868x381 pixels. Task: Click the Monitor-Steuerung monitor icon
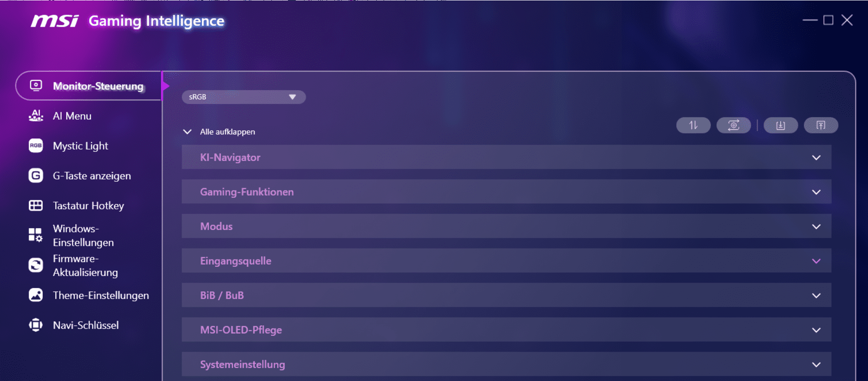pos(36,86)
